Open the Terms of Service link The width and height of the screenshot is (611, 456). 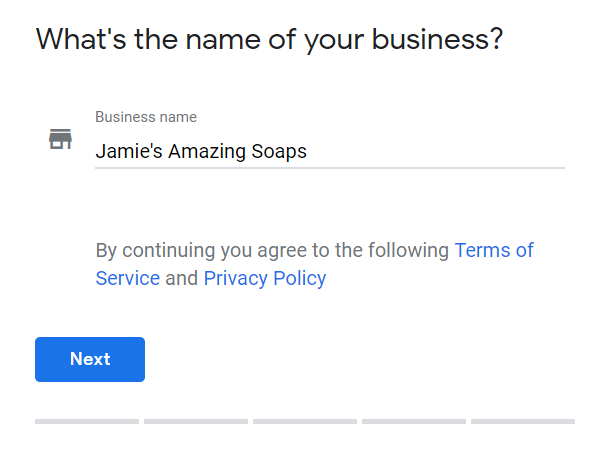pyautogui.click(x=494, y=250)
